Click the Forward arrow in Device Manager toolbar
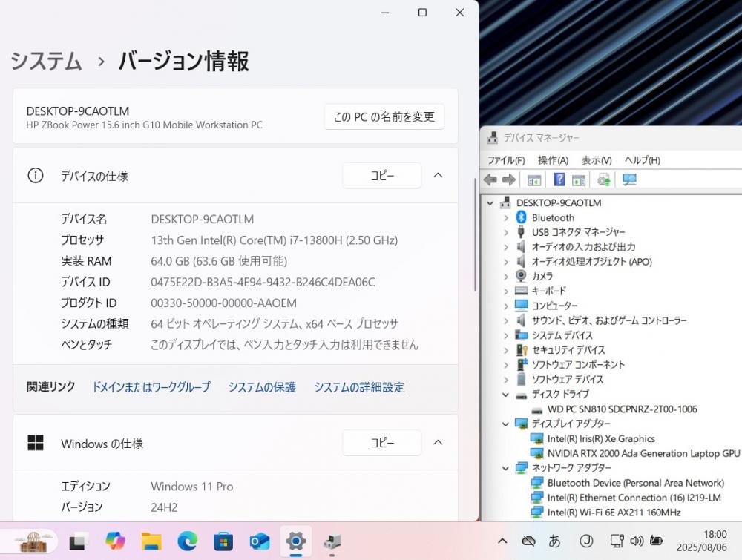 point(509,179)
